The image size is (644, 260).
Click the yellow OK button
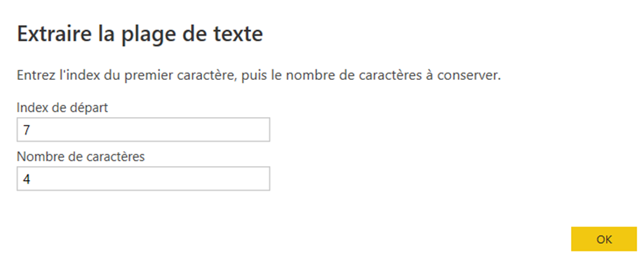604,239
